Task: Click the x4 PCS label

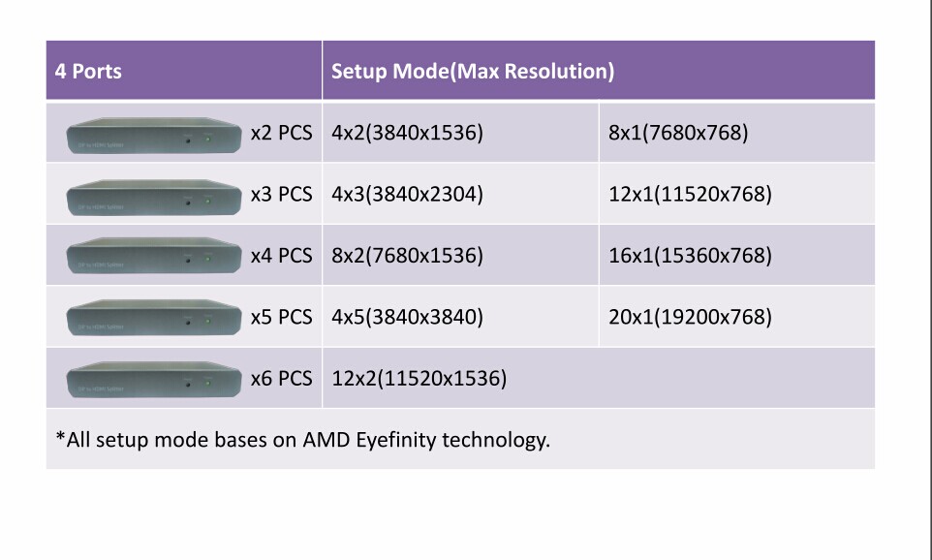Action: pos(281,255)
